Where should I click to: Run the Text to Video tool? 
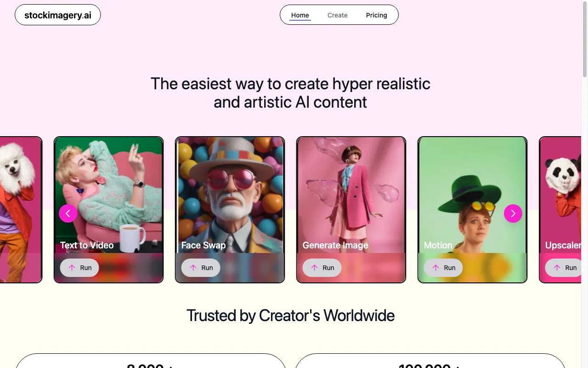point(79,268)
